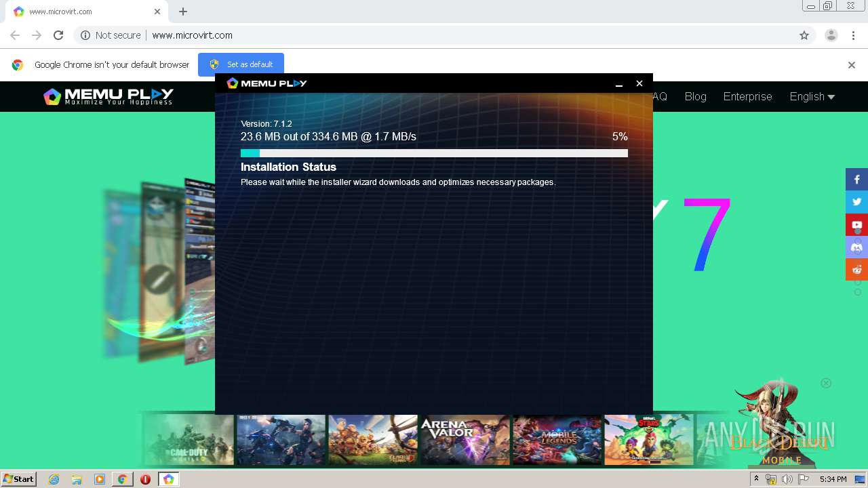Viewport: 868px width, 488px height.
Task: Open Windows Media Player from taskbar
Action: 100,479
